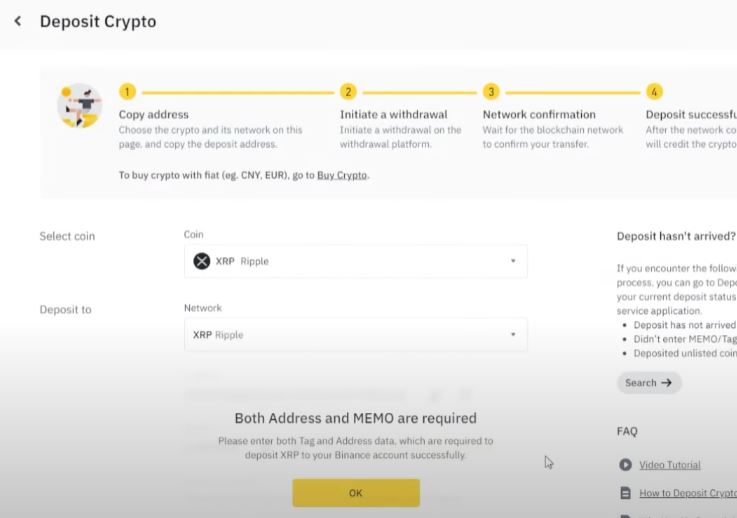Click the Both Address and MEMO heading
Image resolution: width=737 pixels, height=518 pixels.
tap(355, 418)
